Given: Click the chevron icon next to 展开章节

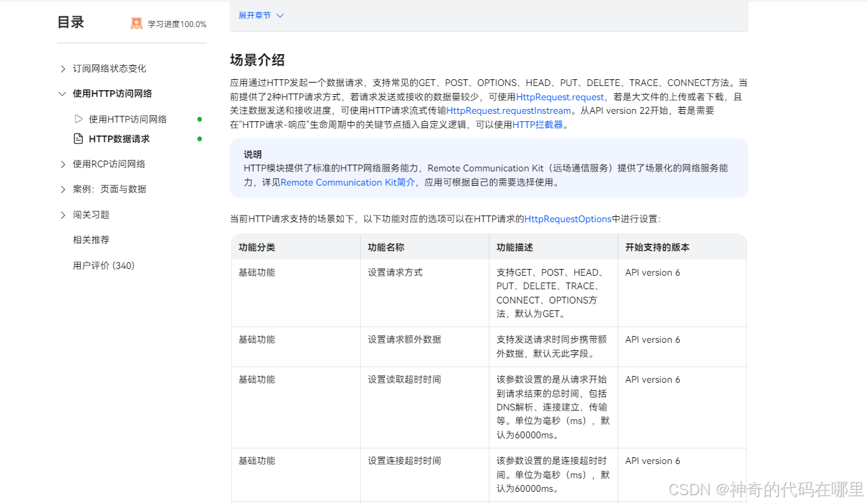Looking at the screenshot, I should (279, 14).
